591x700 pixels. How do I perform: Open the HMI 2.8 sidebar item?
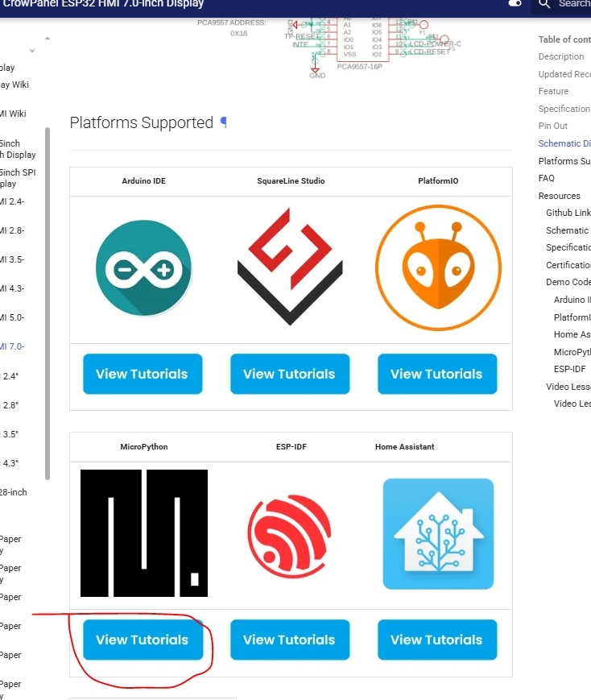tap(12, 230)
